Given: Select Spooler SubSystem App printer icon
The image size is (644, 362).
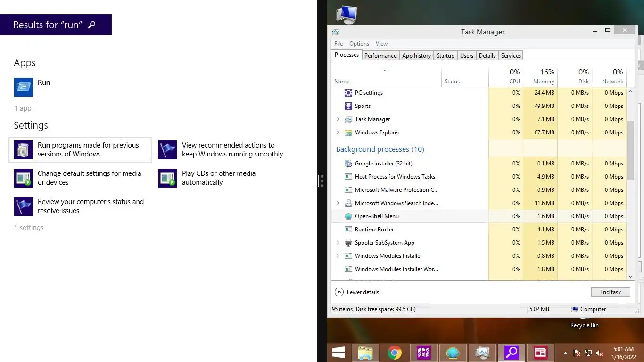Looking at the screenshot, I should tap(348, 243).
